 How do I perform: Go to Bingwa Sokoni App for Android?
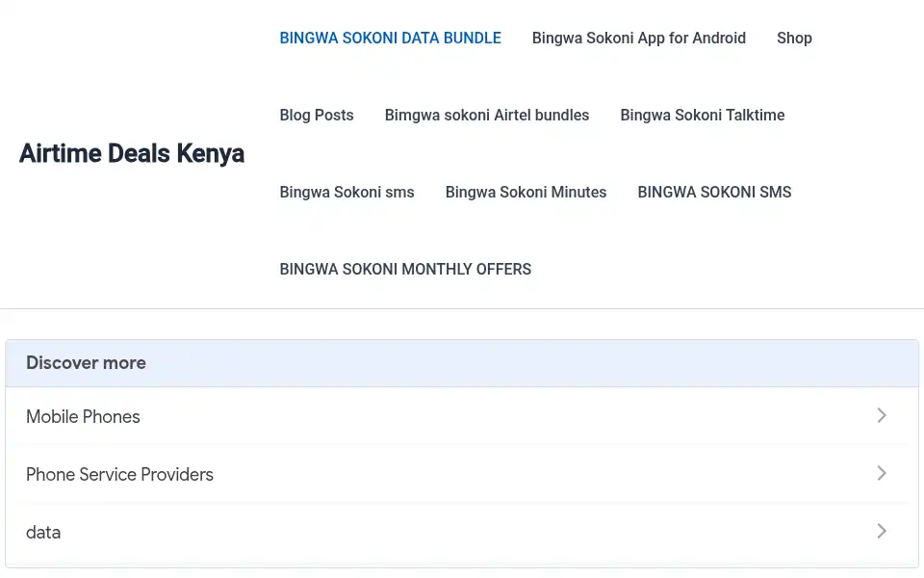tap(639, 39)
